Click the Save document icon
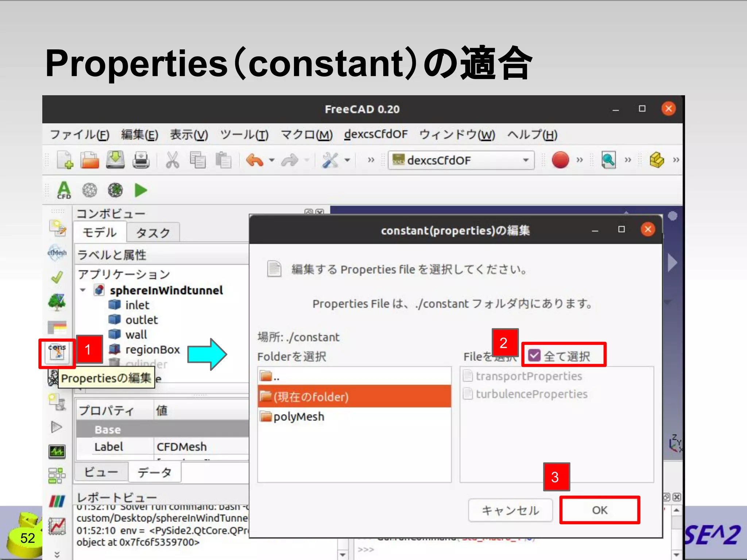Image resolution: width=747 pixels, height=560 pixels. (115, 160)
